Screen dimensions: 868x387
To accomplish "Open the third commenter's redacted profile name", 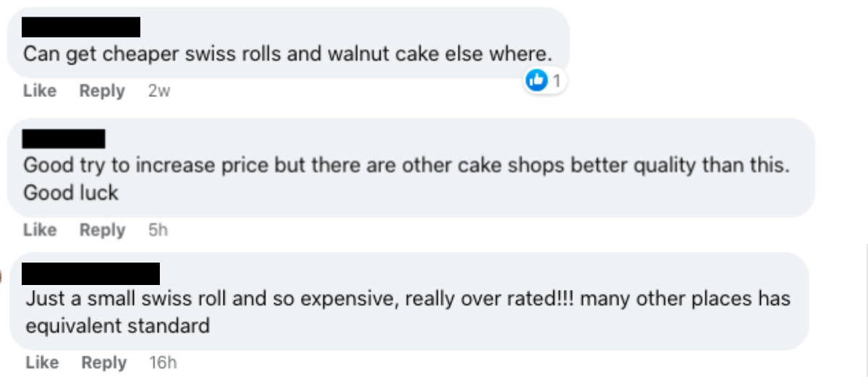I will click(x=90, y=273).
